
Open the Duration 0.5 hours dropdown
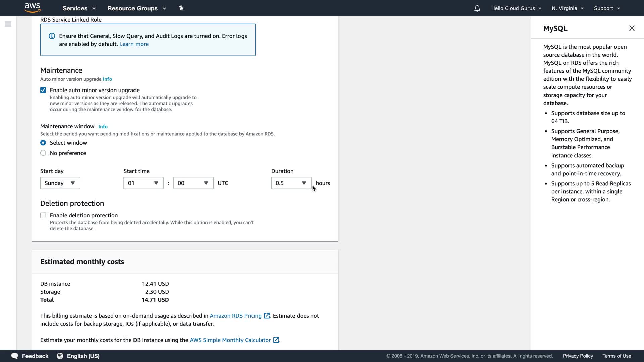291,183
